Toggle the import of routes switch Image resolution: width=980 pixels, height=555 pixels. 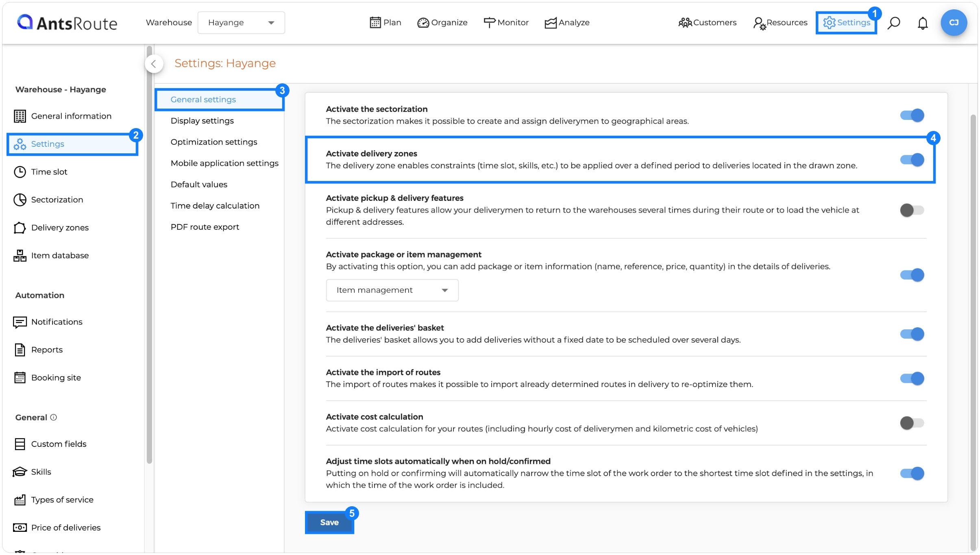point(912,379)
